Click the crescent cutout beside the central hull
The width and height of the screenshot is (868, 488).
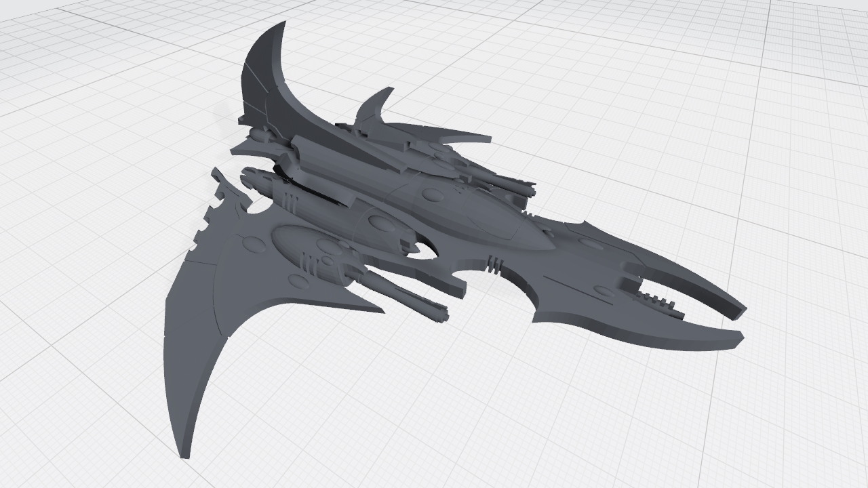pyautogui.click(x=422, y=251)
